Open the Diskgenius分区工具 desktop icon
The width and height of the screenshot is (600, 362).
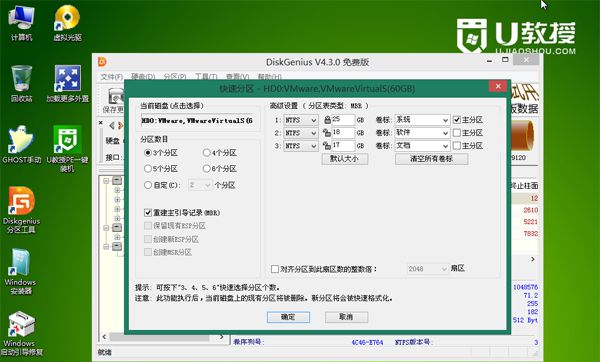coord(21,210)
